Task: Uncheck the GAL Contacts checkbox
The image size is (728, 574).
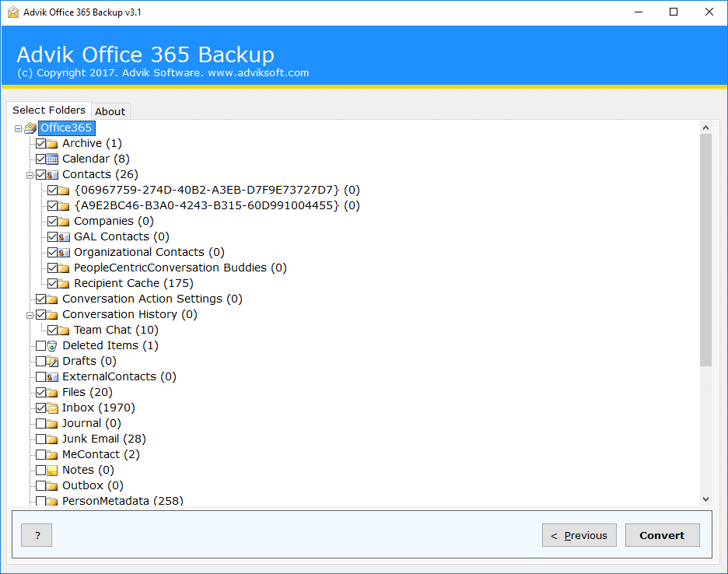Action: (52, 237)
